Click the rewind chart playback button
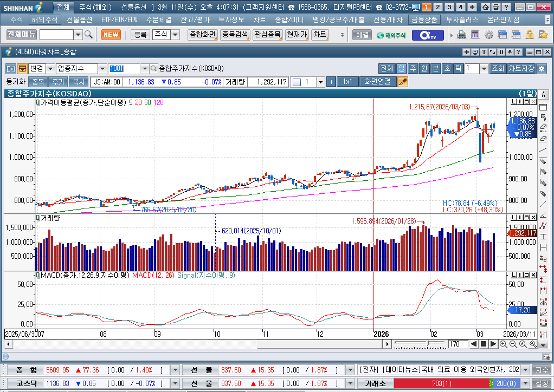The height and width of the screenshot is (392, 554). pyautogui.click(x=474, y=344)
